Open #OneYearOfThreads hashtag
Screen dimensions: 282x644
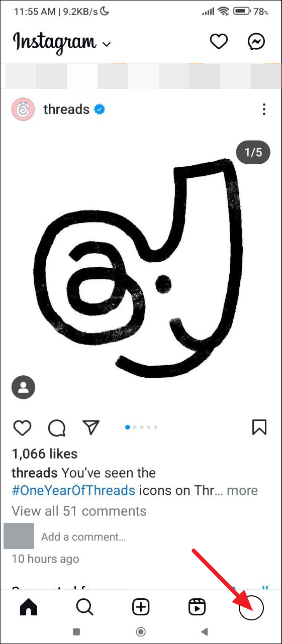(73, 490)
